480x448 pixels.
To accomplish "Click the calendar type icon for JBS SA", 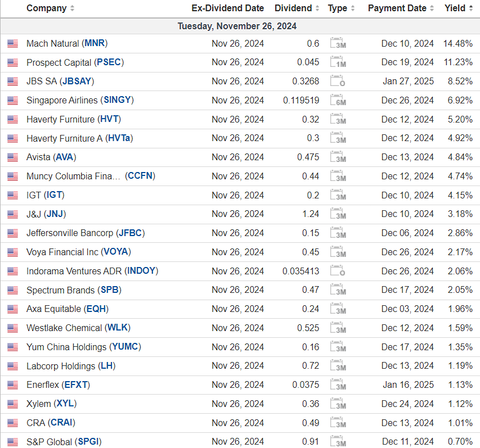I will pyautogui.click(x=338, y=82).
